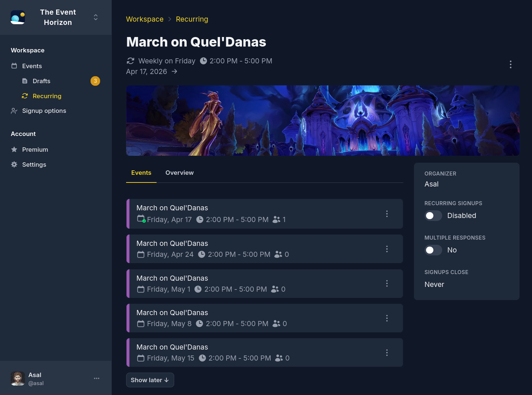Enable the Recurring Signups toggle
Screen dimensions: 532x395
pyautogui.click(x=433, y=215)
